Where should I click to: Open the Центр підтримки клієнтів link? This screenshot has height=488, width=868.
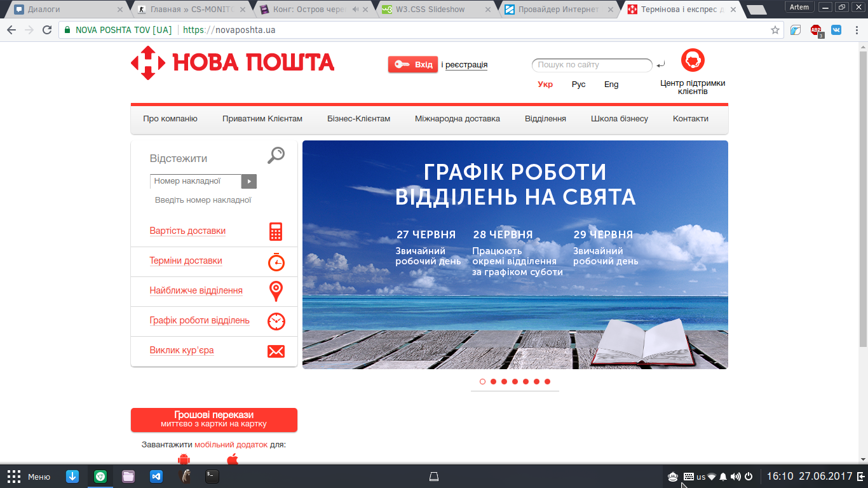[x=693, y=88]
